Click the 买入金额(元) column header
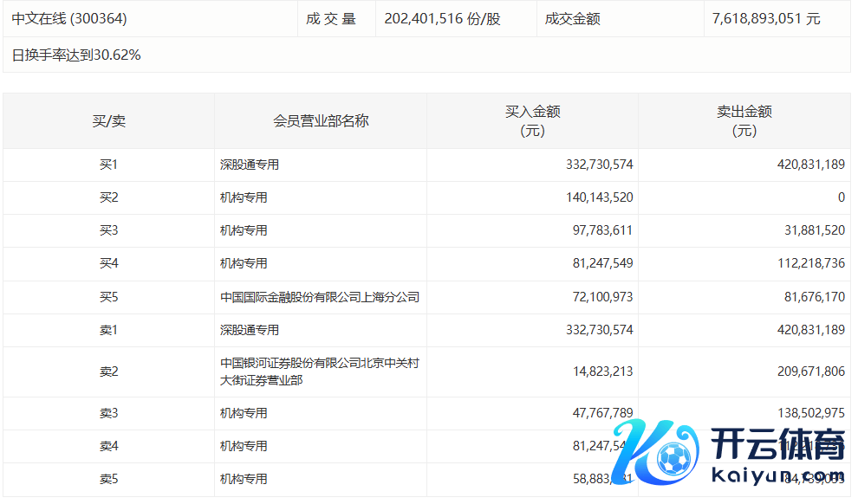 coord(532,121)
